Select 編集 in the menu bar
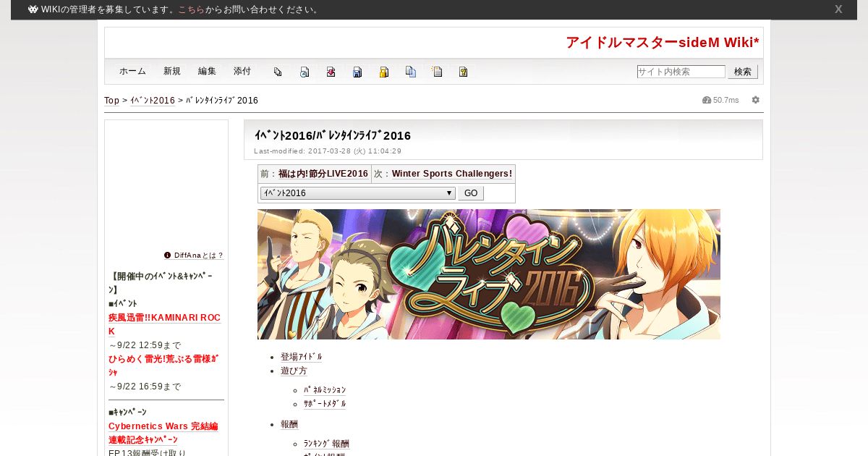This screenshot has width=868, height=456. pos(207,72)
